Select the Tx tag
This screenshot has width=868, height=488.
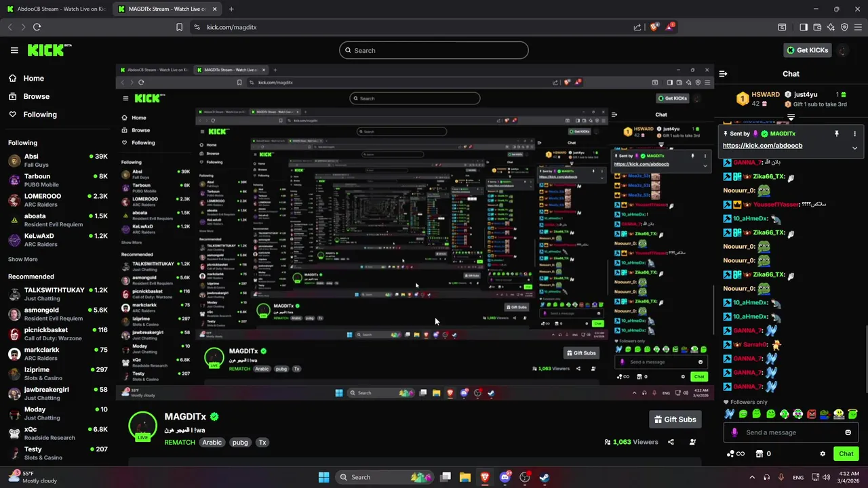(262, 443)
